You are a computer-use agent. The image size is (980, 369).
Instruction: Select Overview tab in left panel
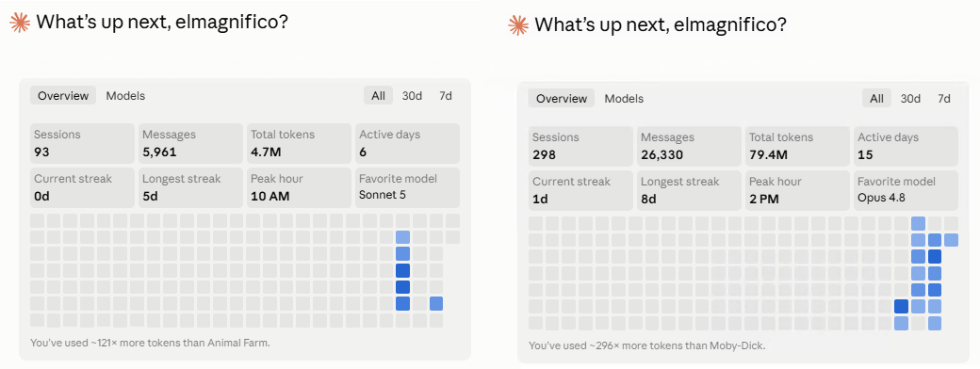(x=63, y=95)
